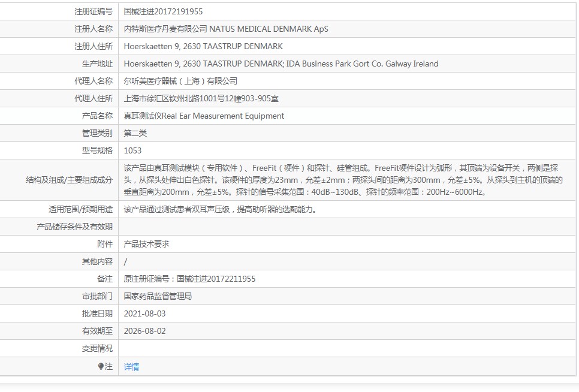This screenshot has width=579, height=392.
Task: Open the 详情 link in the 注 row
Action: pos(131,367)
